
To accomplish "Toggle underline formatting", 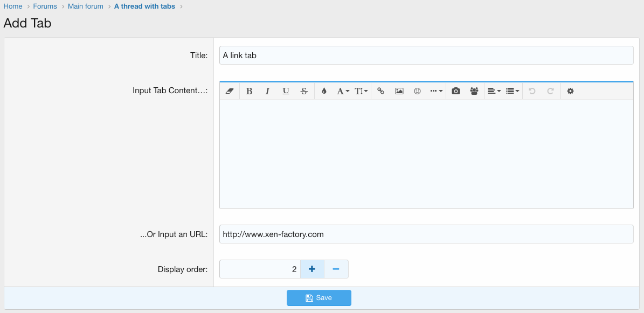I will tap(286, 92).
